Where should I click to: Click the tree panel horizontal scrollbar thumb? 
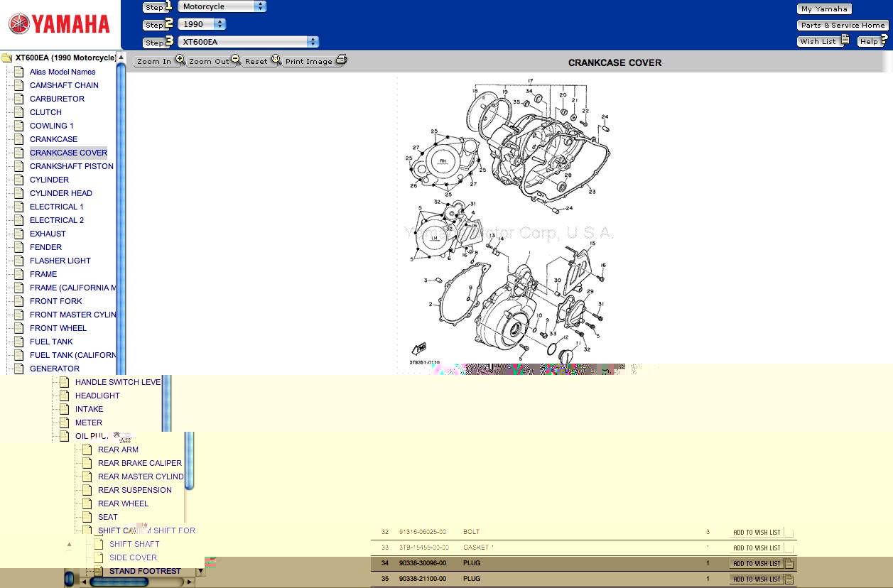click(x=119, y=582)
